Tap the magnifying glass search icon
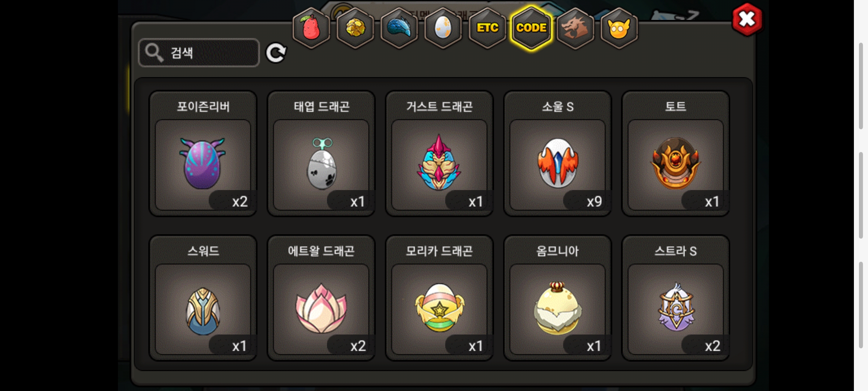The width and height of the screenshot is (868, 391). (x=154, y=53)
